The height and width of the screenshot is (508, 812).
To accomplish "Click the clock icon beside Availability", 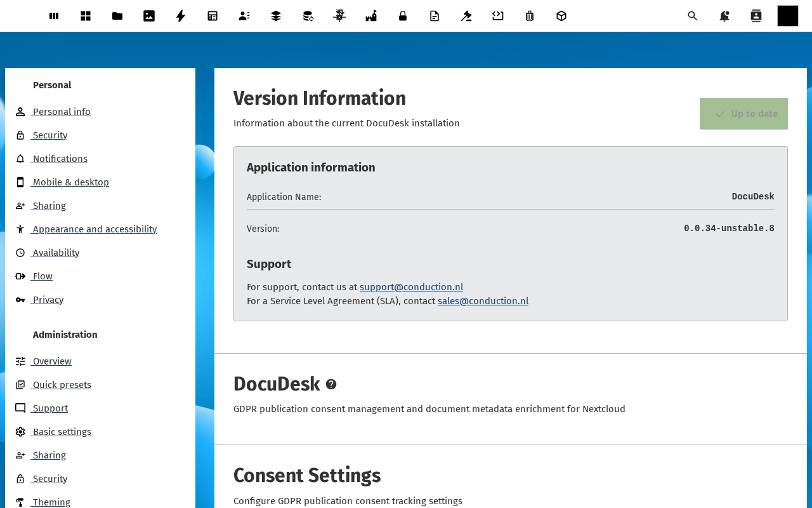I will [x=20, y=253].
